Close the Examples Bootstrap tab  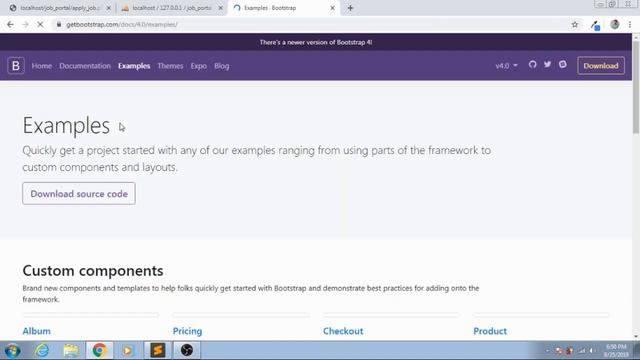coord(332,8)
